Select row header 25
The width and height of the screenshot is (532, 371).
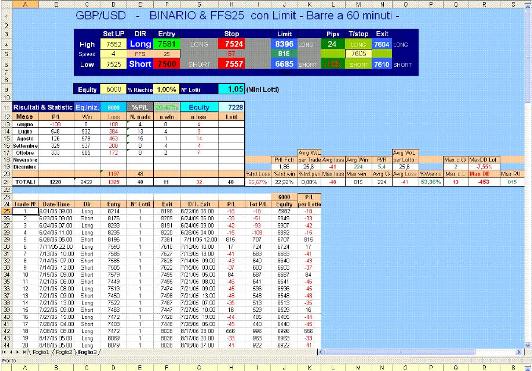(6, 211)
